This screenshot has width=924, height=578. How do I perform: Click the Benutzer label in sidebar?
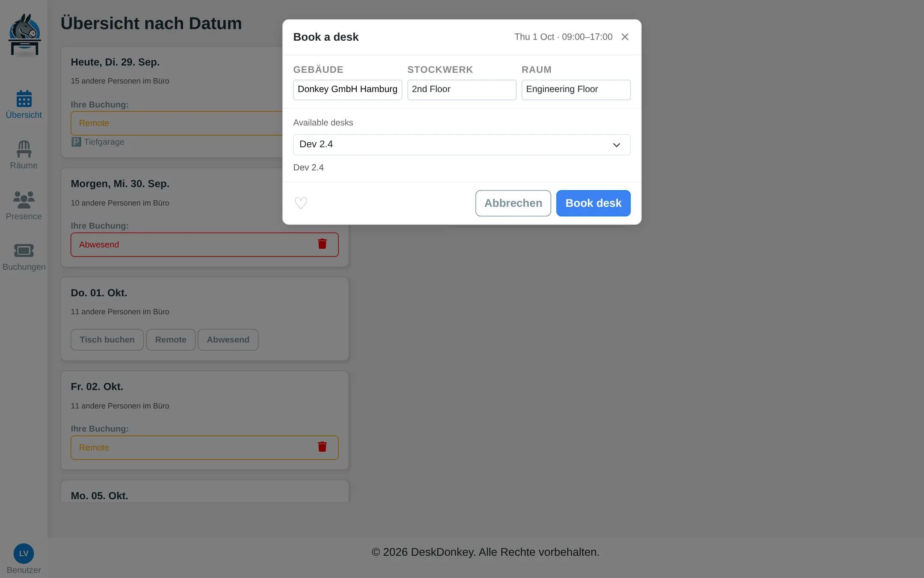tap(24, 570)
